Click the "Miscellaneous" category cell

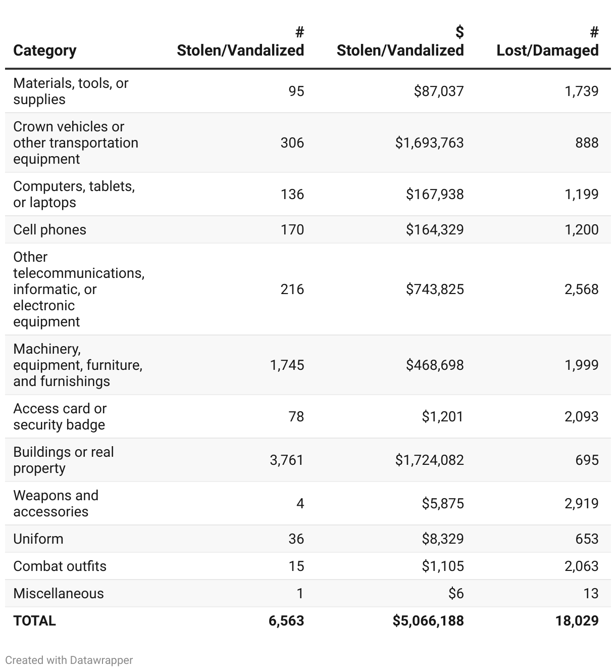59,593
